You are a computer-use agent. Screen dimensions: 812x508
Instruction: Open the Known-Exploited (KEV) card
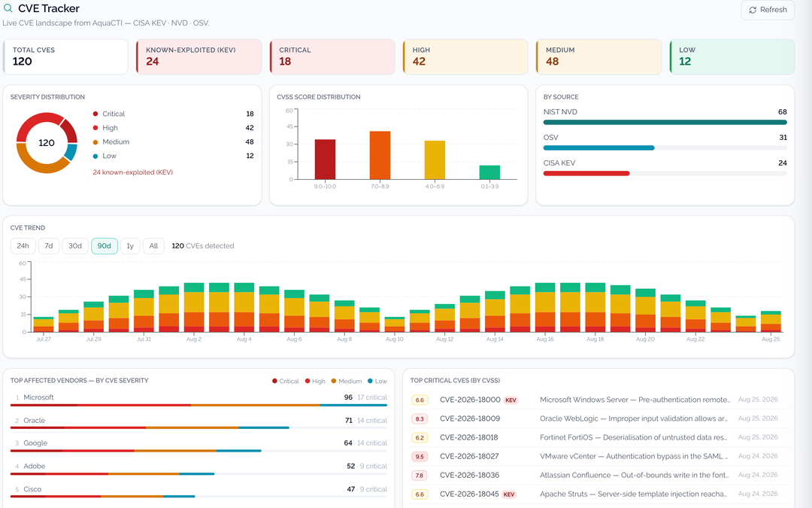coord(198,56)
